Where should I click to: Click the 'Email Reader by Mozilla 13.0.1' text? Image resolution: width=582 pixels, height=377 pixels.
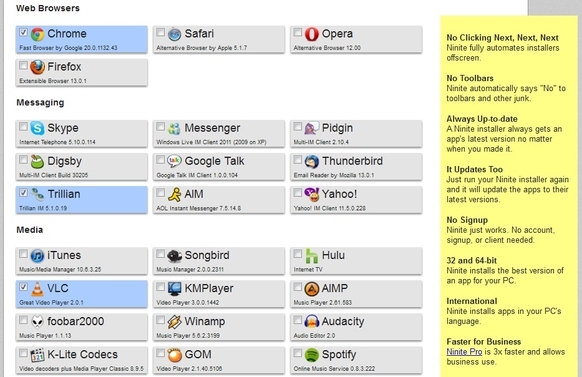click(334, 175)
